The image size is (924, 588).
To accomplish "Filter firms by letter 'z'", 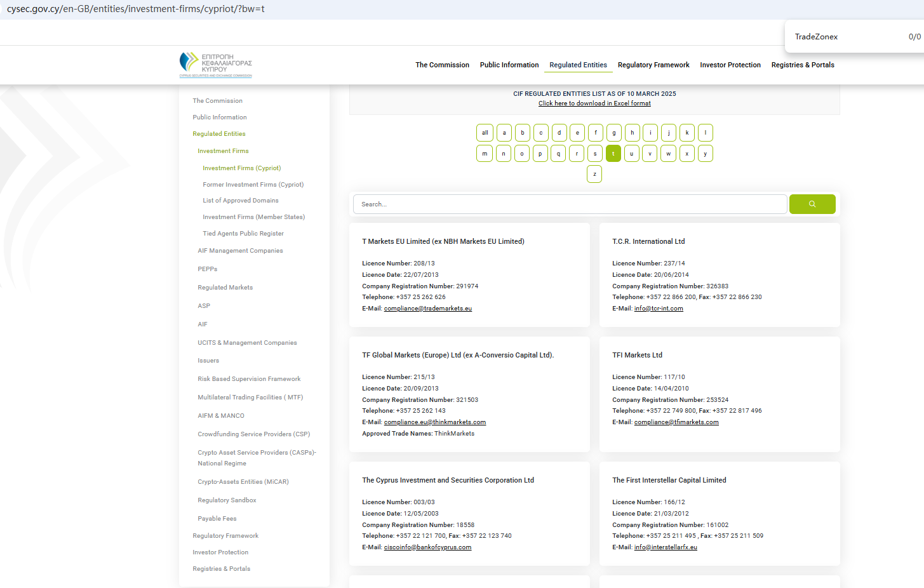I will tap(594, 174).
